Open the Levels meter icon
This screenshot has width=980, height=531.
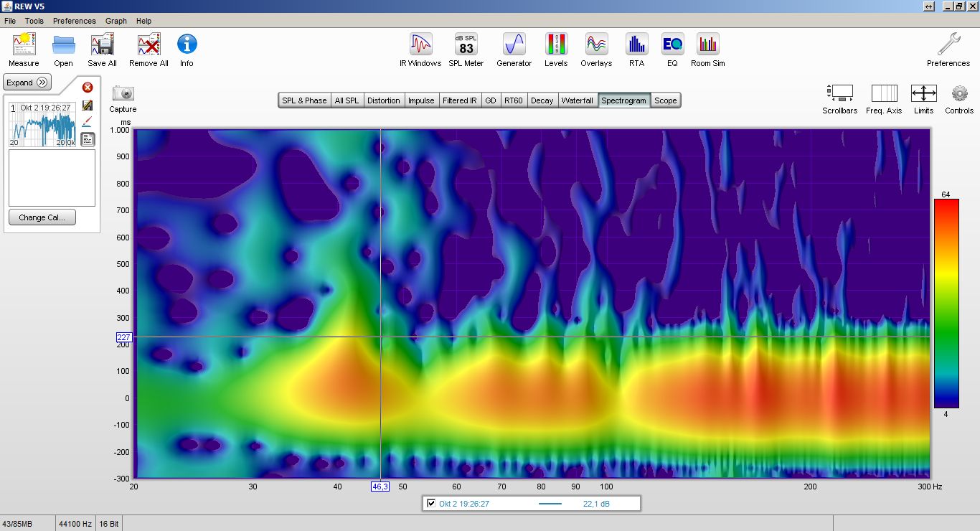point(556,44)
